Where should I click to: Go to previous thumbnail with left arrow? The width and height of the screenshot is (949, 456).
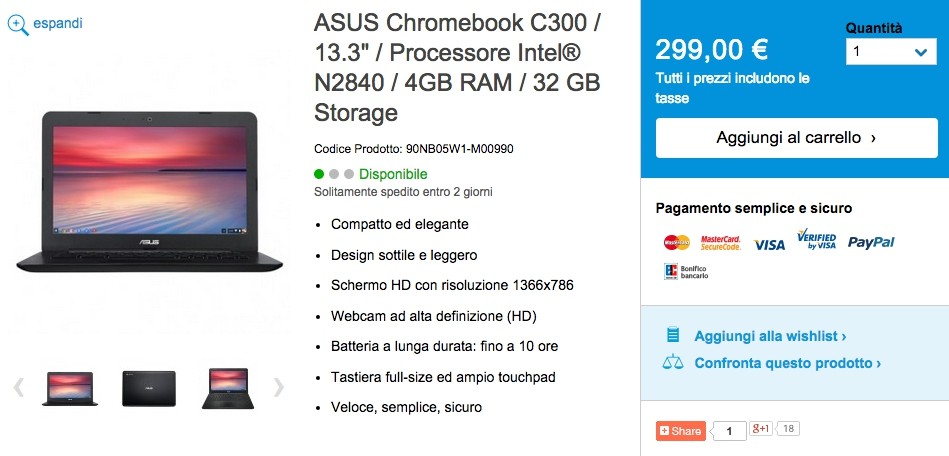(18, 387)
